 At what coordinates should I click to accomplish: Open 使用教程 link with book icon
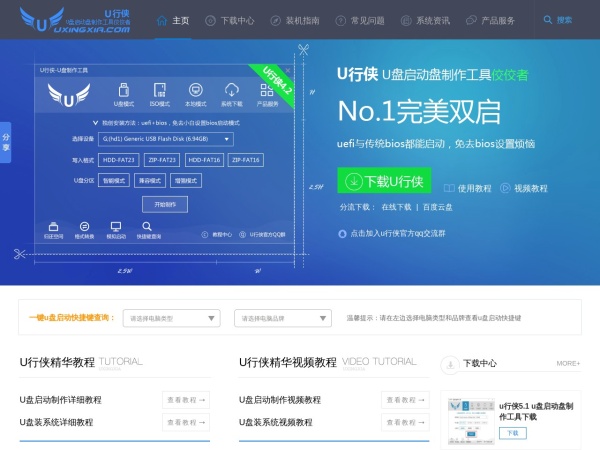468,188
